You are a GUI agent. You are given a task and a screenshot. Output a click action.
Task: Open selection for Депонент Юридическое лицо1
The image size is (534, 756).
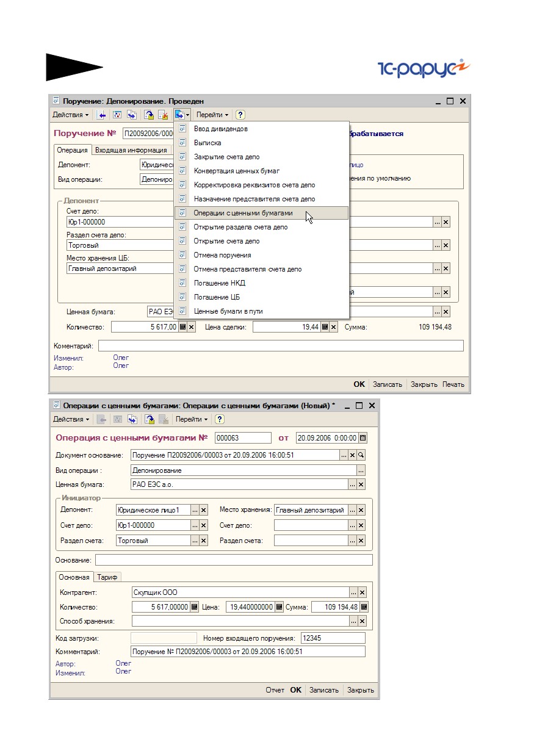click(195, 510)
